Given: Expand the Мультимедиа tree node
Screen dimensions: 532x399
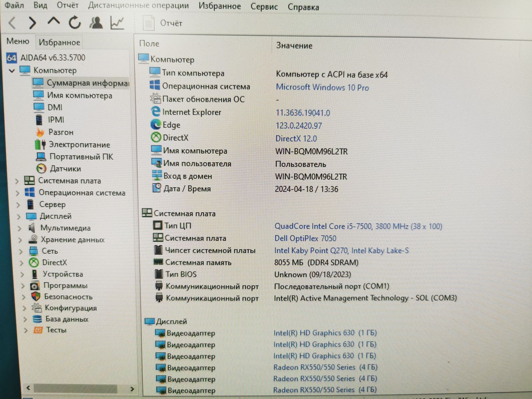Looking at the screenshot, I should (x=20, y=228).
